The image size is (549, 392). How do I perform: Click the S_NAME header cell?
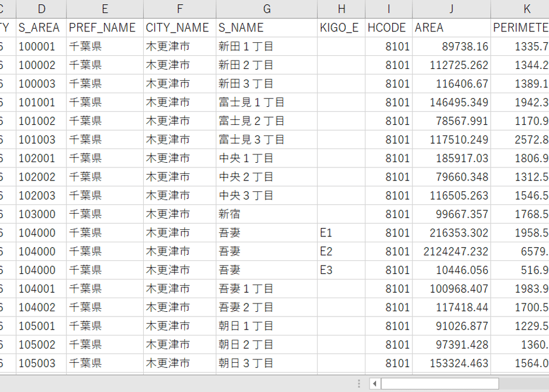pos(267,28)
